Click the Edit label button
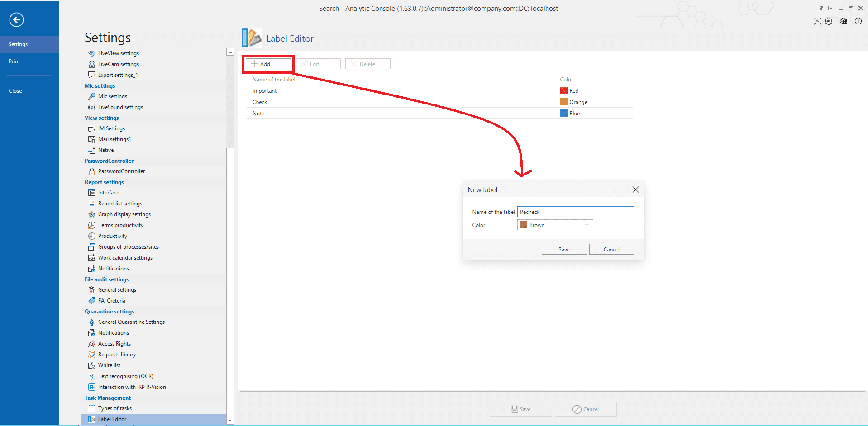Viewport: 868px width, 426px height. click(318, 64)
